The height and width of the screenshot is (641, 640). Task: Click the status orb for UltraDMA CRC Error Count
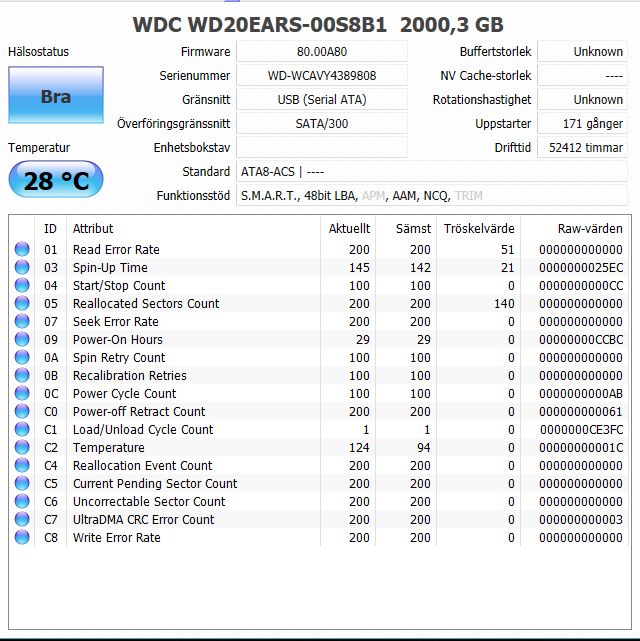pos(22,520)
